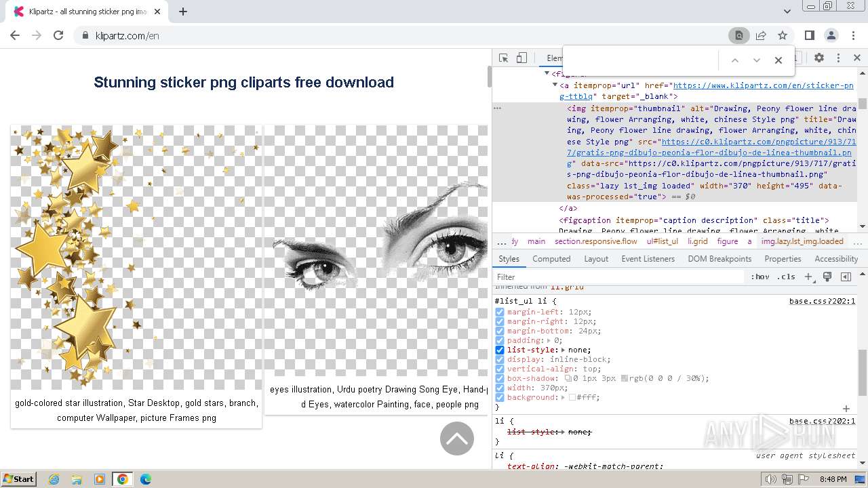Open node actions dots beside img element
868x488 pixels.
[x=497, y=108]
